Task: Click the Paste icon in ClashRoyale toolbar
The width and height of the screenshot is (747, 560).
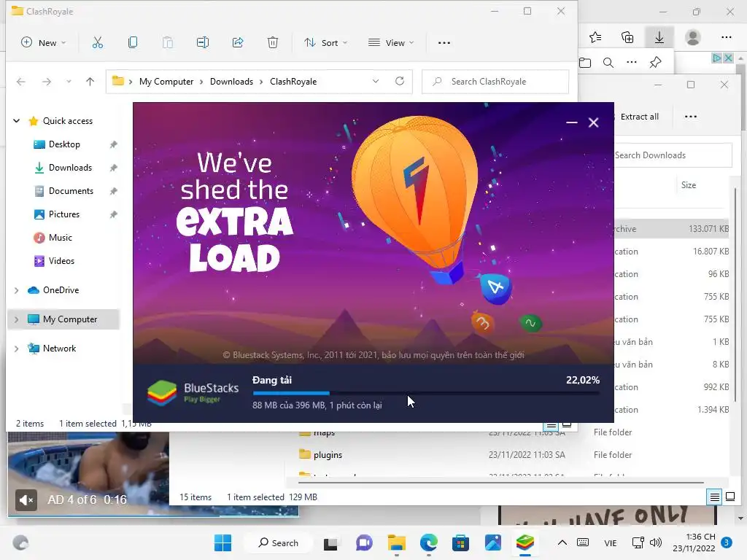Action: (x=168, y=43)
